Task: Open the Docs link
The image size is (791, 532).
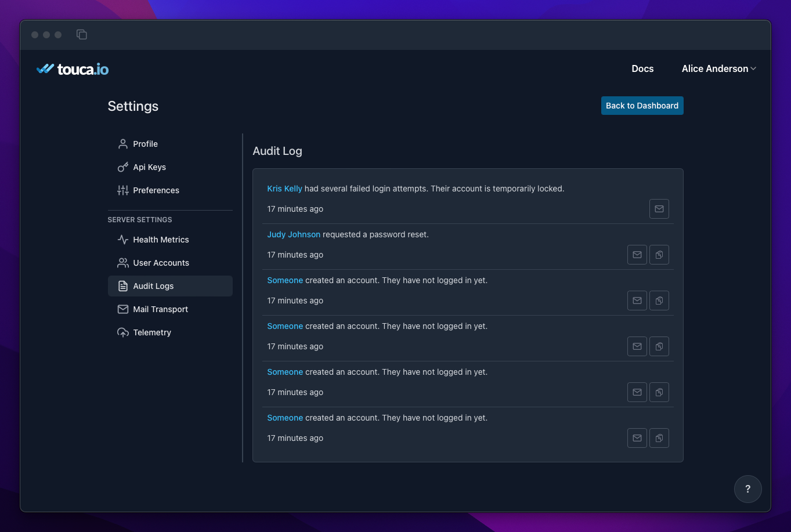Action: coord(642,68)
